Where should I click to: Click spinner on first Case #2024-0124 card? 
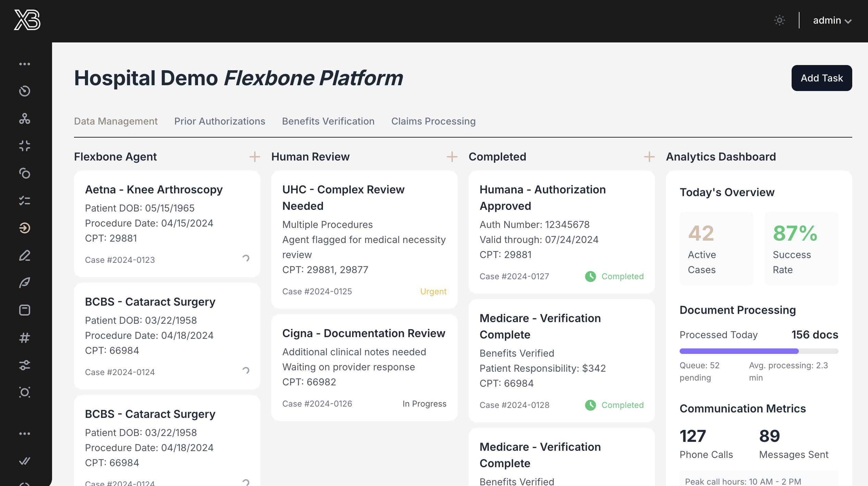coord(246,371)
